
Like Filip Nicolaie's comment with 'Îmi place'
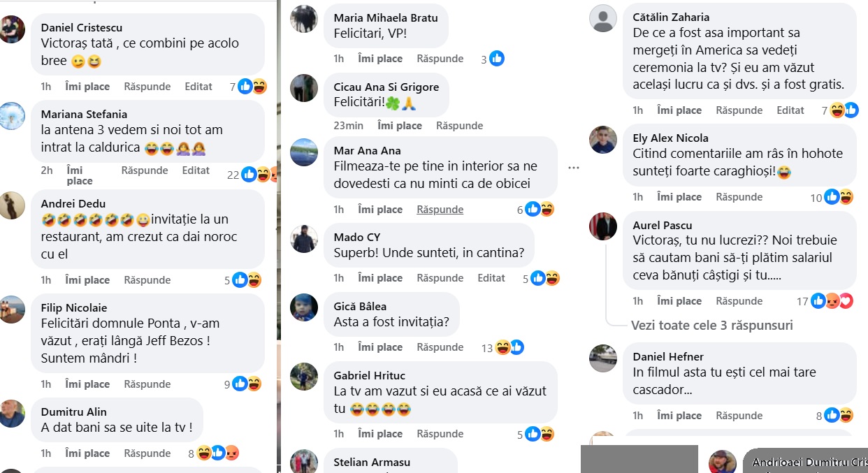click(x=87, y=384)
